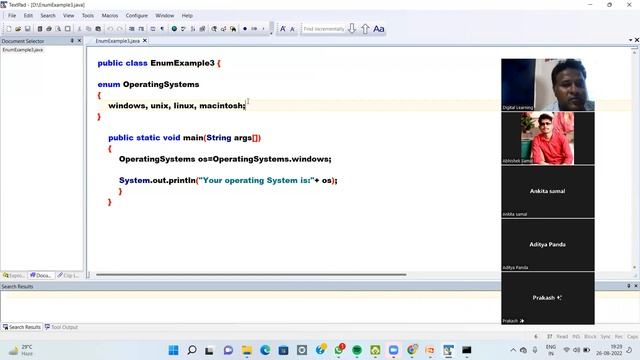Click the increase font size large A icon
640x360 pixels.
pos(282,29)
